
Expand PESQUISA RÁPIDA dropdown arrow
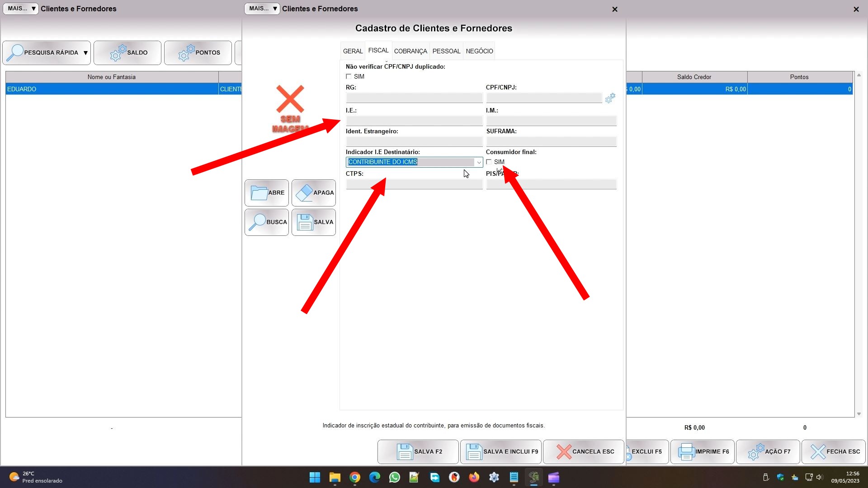[x=85, y=53]
